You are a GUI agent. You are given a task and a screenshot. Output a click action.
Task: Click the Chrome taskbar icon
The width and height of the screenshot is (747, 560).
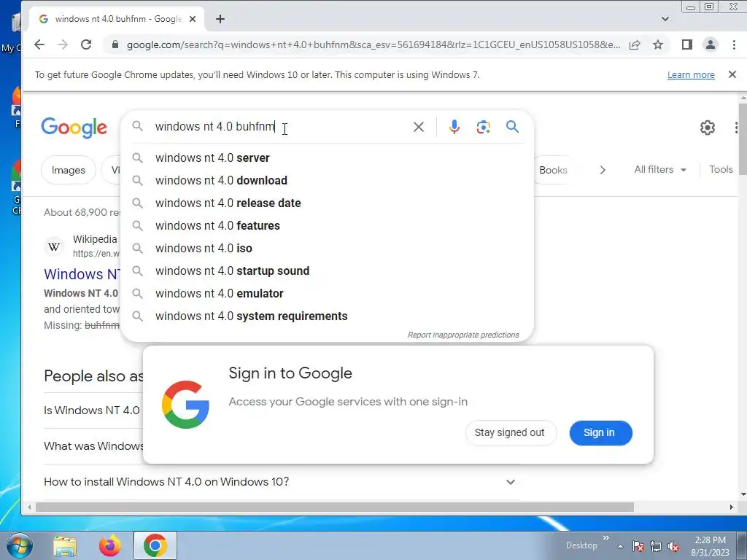[x=155, y=545]
